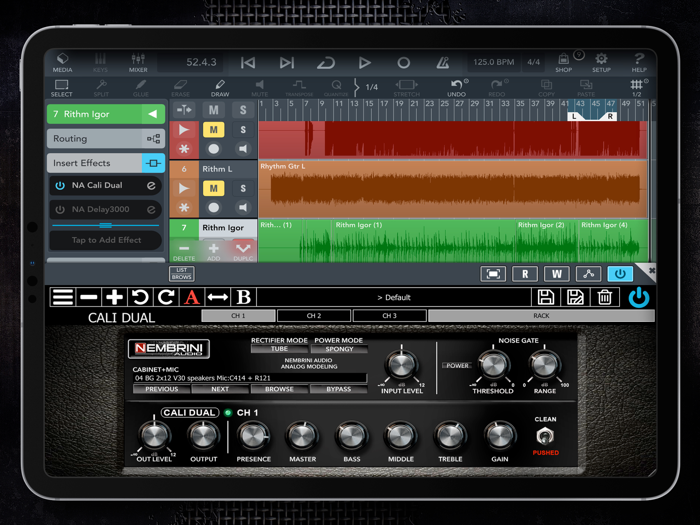Paste copied events
Viewport: 700px width, 525px height.
(586, 88)
